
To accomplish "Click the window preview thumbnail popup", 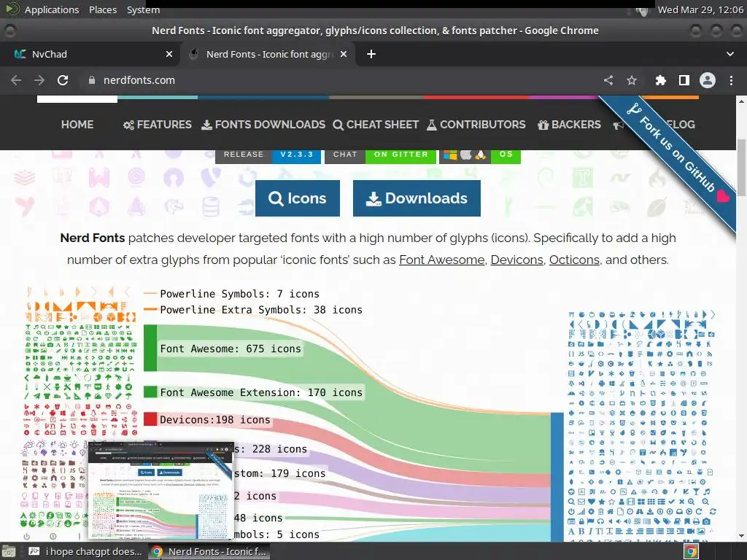I will [161, 491].
